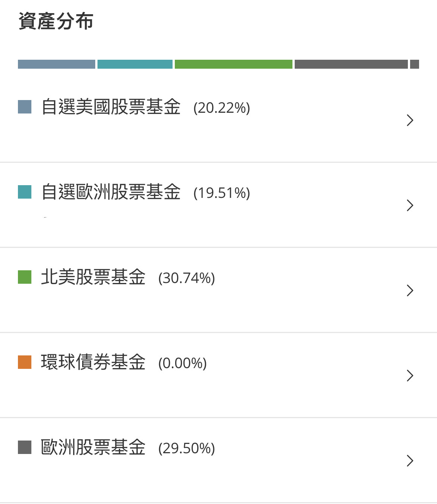Click green swatch beside 北美股票基金
Image resolution: width=437 pixels, height=504 pixels.
point(25,277)
